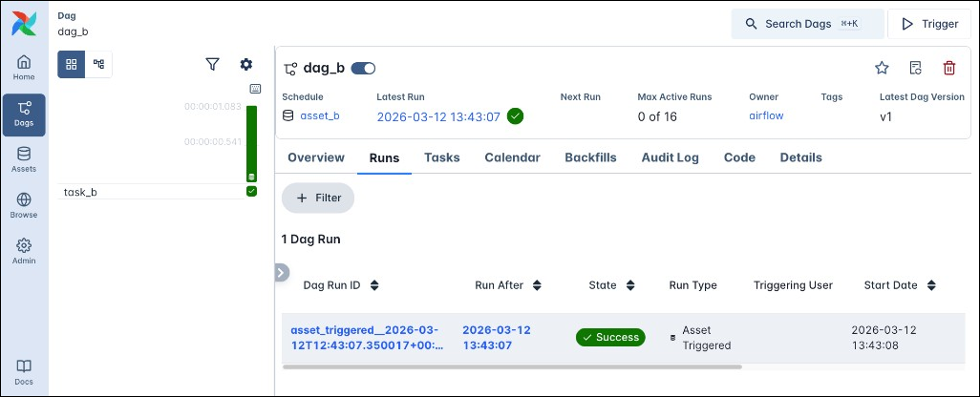Open Dags section in sidebar
980x397 pixels.
coord(24,115)
